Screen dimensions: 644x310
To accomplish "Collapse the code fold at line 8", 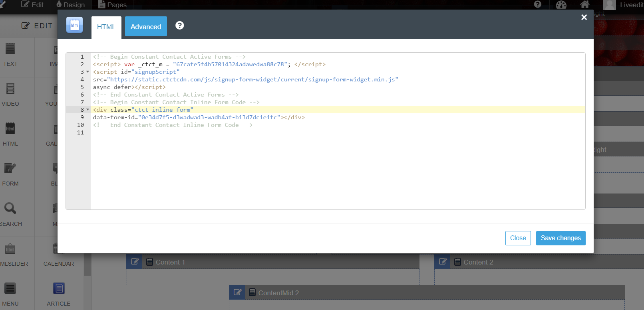I will (88, 110).
